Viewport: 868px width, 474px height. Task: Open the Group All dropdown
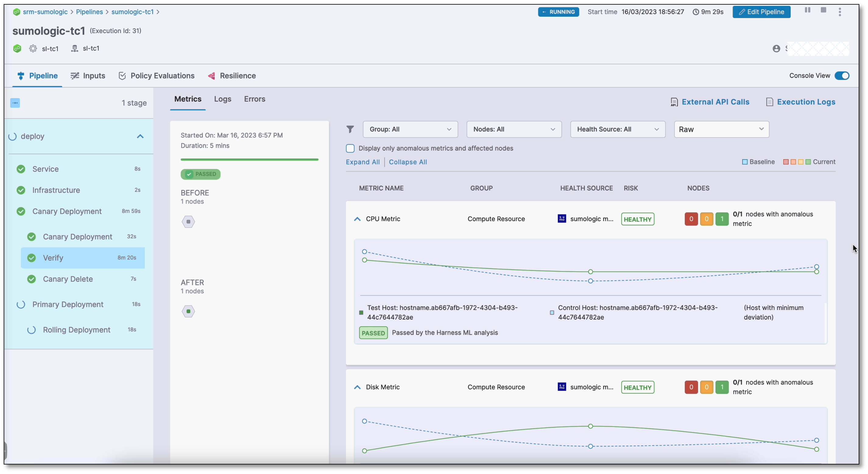coord(409,128)
